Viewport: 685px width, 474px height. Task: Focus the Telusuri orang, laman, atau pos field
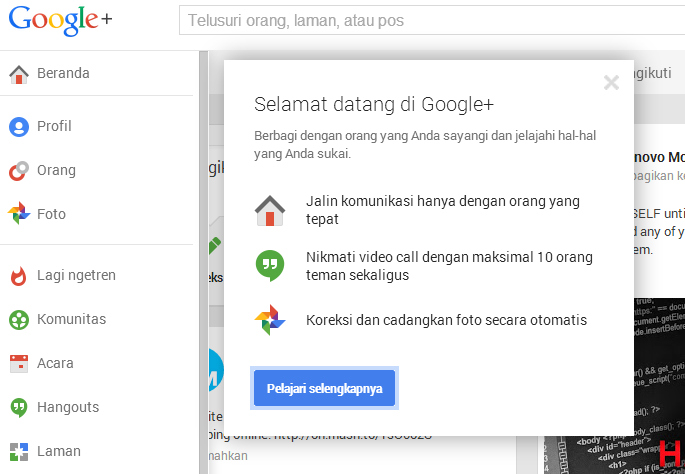click(x=432, y=20)
